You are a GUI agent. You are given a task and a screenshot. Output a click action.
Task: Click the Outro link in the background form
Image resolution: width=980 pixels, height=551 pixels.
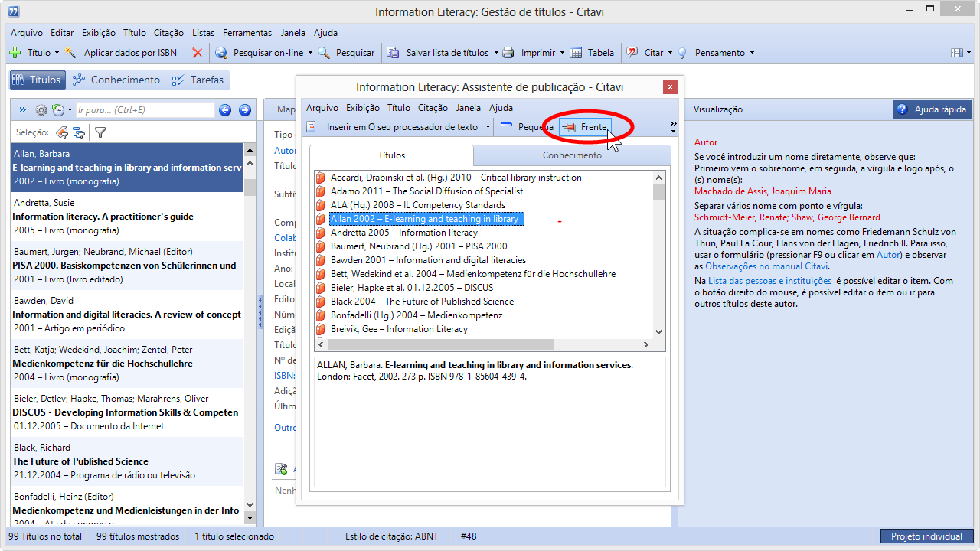tap(285, 428)
